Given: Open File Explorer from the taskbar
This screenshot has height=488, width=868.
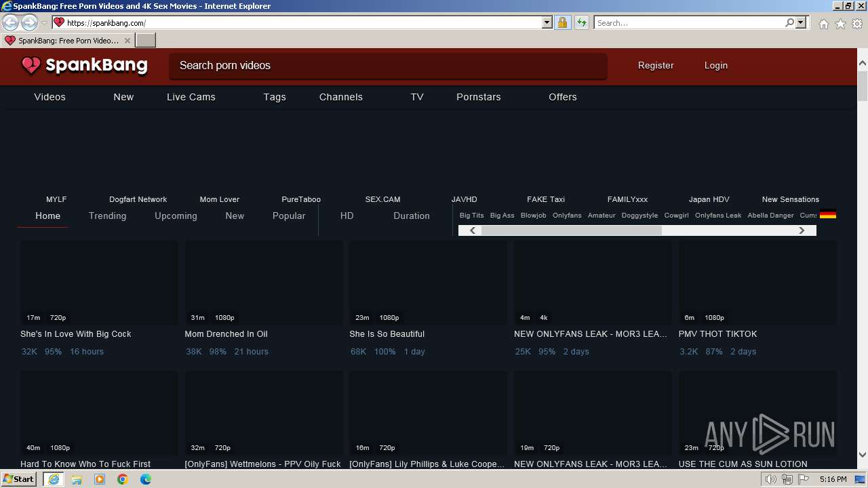Looking at the screenshot, I should (x=77, y=479).
